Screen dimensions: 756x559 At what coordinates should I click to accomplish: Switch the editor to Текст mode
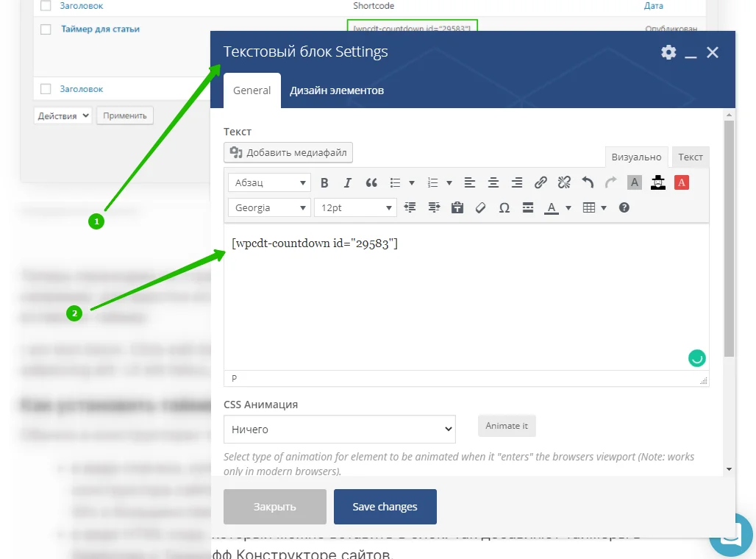691,157
